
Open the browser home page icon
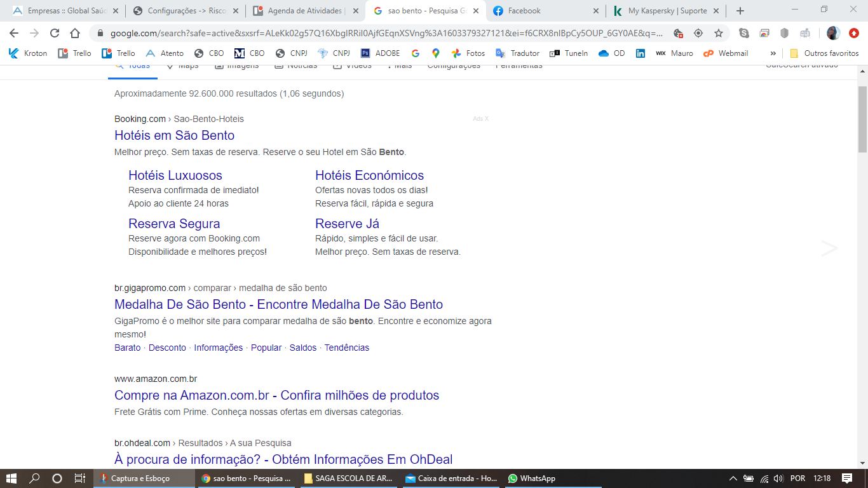tap(75, 33)
